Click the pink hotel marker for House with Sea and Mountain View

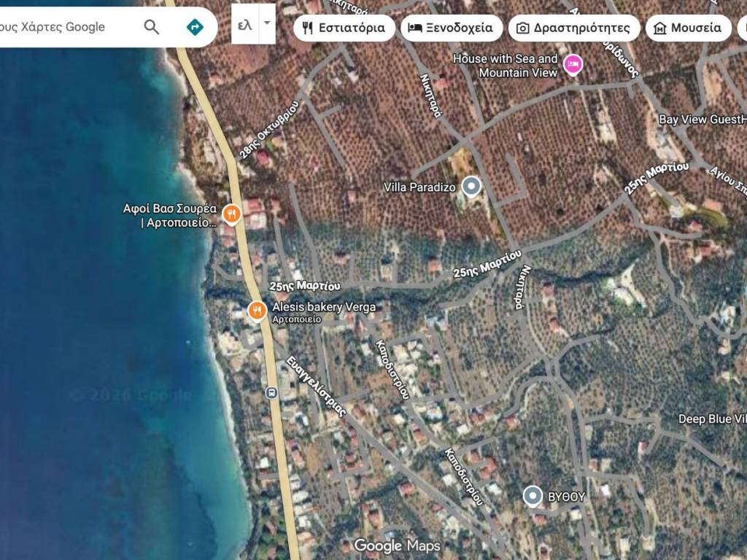click(573, 66)
